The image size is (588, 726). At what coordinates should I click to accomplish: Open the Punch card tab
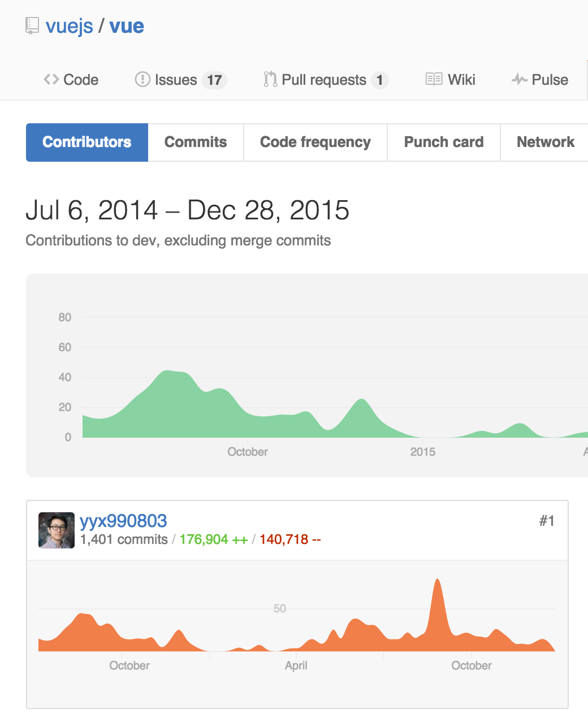tap(444, 142)
